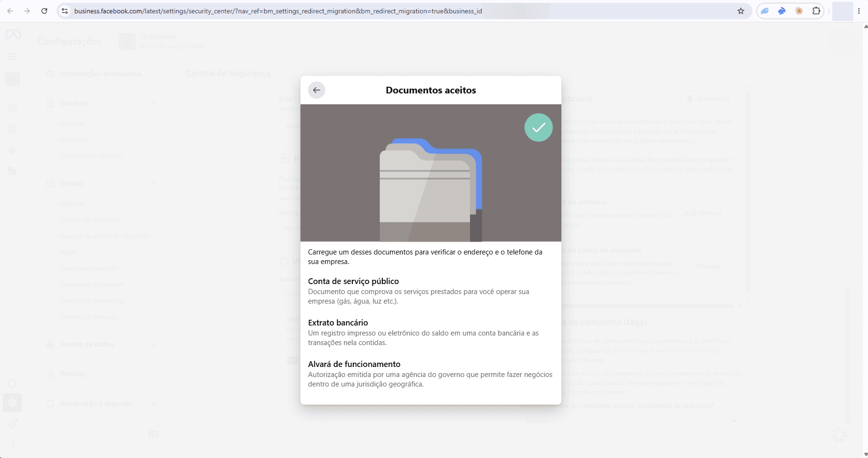Screen dimensions: 868x458
Task: Click the Documentos aceitos modal title
Action: (x=431, y=90)
